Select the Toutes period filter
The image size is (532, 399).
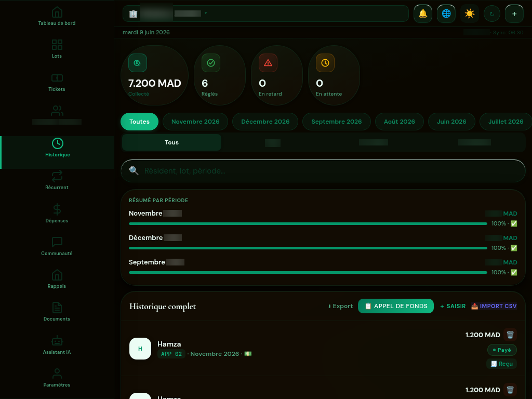[x=139, y=122]
